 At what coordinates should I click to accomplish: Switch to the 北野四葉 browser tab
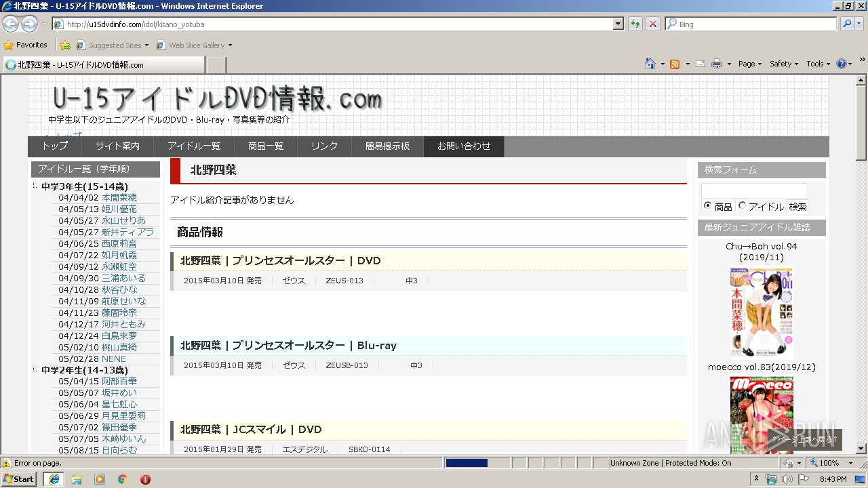(x=103, y=65)
